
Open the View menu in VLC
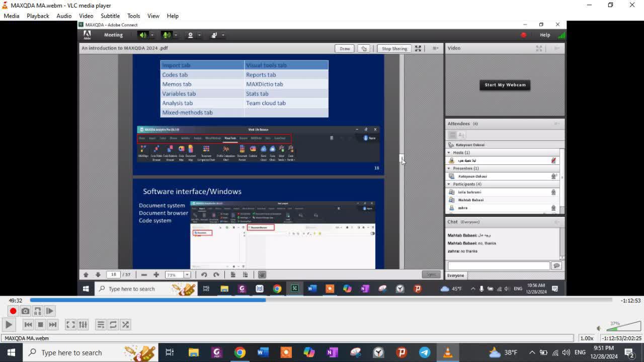pos(153,16)
